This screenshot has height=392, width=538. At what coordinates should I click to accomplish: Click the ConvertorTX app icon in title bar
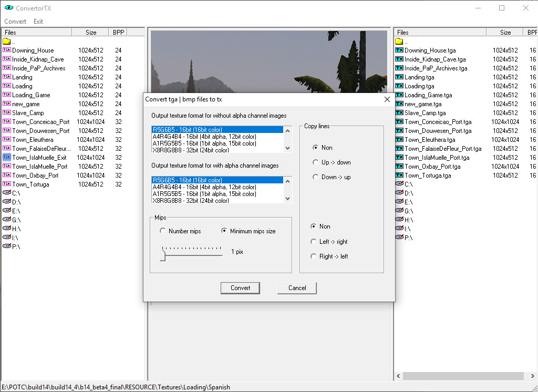(8, 8)
